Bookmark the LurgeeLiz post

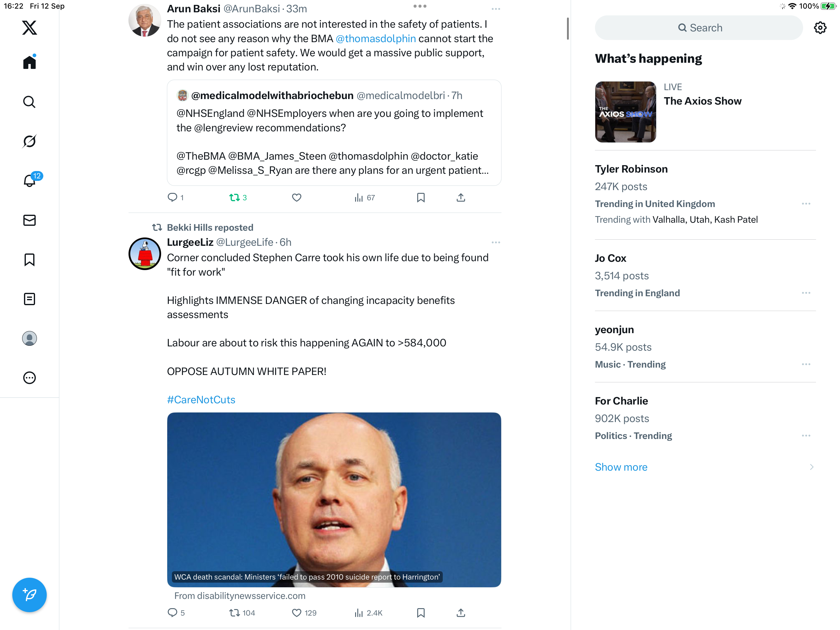[421, 613]
